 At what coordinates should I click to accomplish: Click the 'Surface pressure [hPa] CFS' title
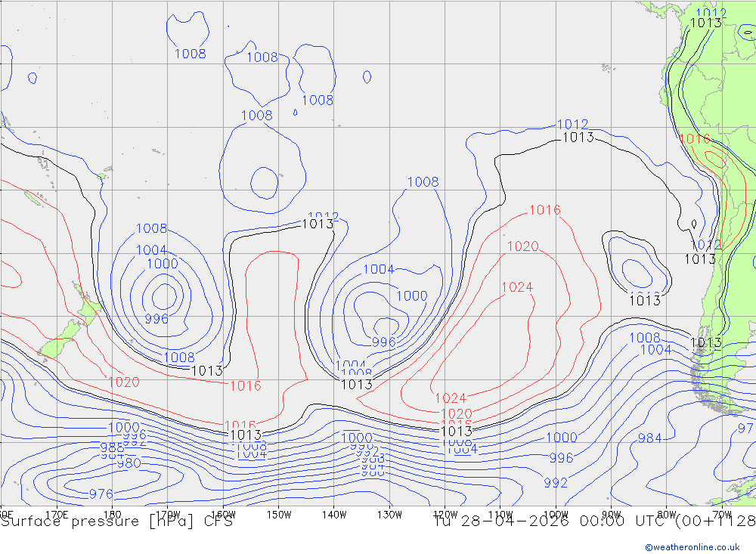(116, 522)
